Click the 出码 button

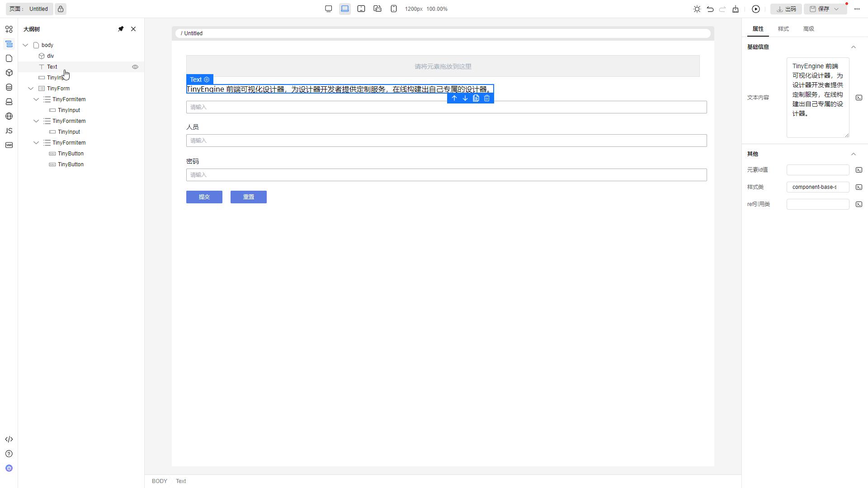(786, 9)
